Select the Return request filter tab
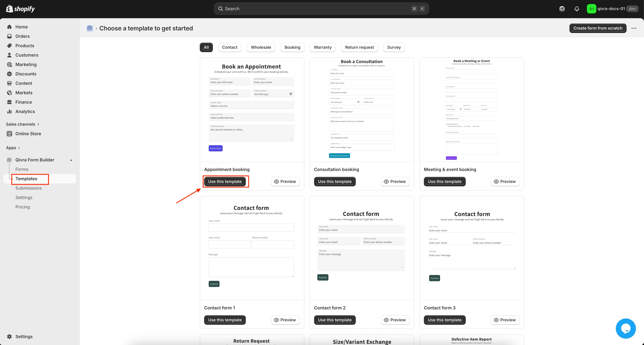 tap(359, 47)
